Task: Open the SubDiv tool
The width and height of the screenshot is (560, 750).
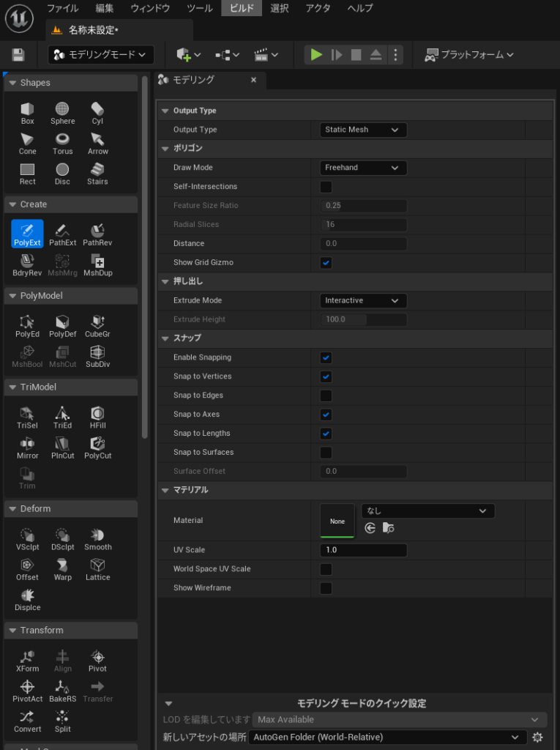Action: pyautogui.click(x=97, y=356)
